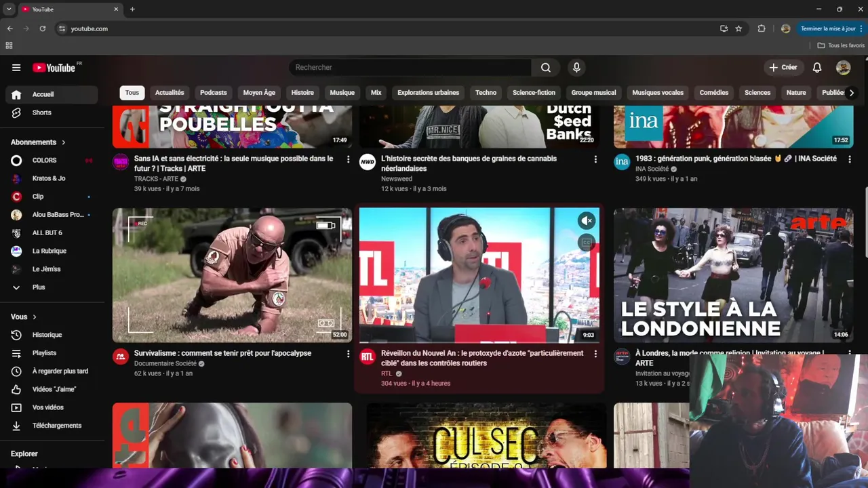
Task: Select the Sciences filter chip
Action: click(757, 93)
